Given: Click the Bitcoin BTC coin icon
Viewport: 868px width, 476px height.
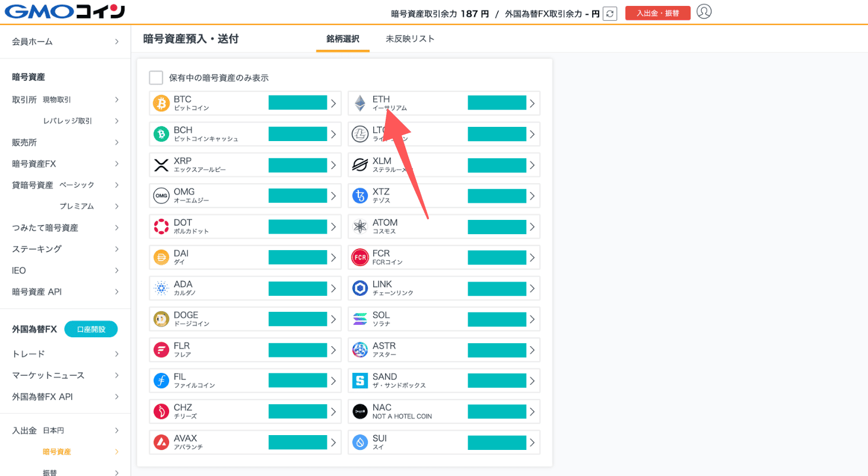Looking at the screenshot, I should (x=161, y=103).
